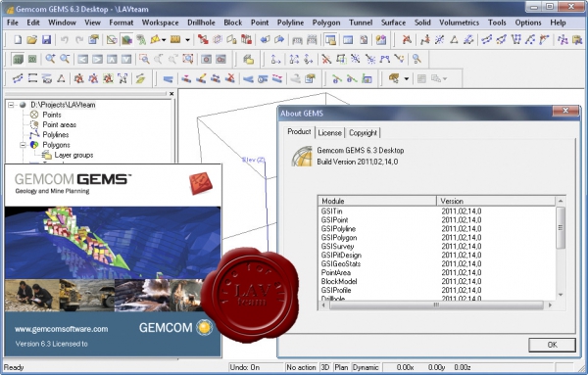Toggle the highlighted window layout button in top toolbar
Image resolution: width=588 pixels, height=375 pixels.
tap(330, 39)
